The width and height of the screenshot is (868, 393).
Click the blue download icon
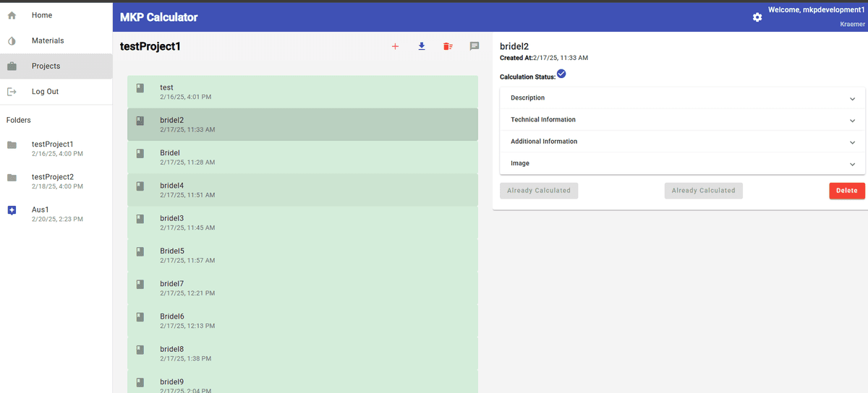422,46
